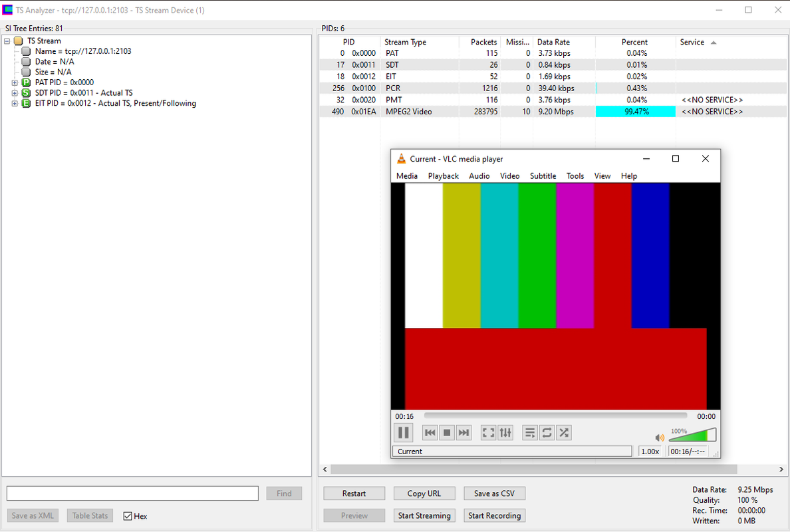Stop playback in VLC

click(446, 432)
